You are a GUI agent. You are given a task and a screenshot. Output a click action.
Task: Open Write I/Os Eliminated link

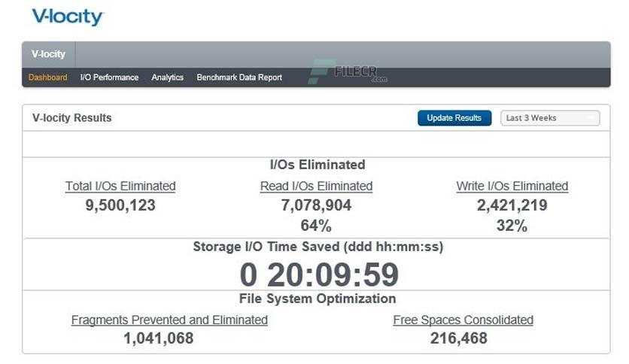pyautogui.click(x=512, y=186)
